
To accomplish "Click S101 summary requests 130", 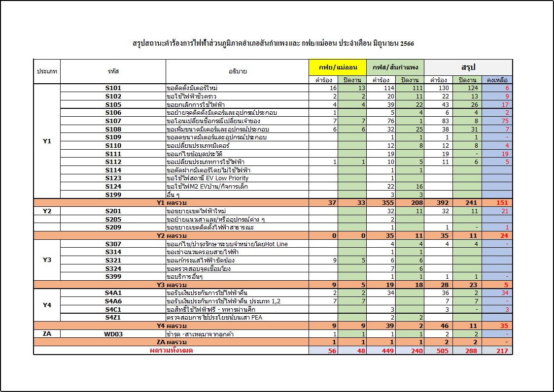I will pos(444,88).
